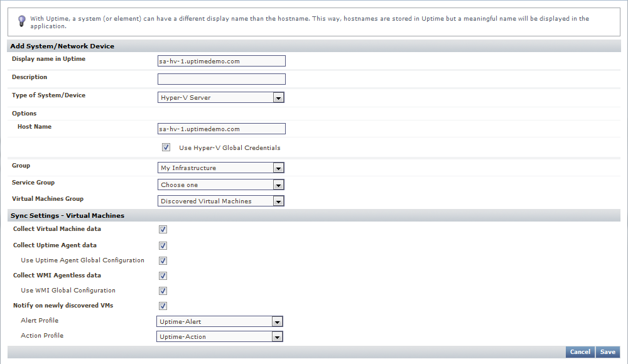
Task: Uncheck Collect Virtual Machine data
Action: point(163,230)
